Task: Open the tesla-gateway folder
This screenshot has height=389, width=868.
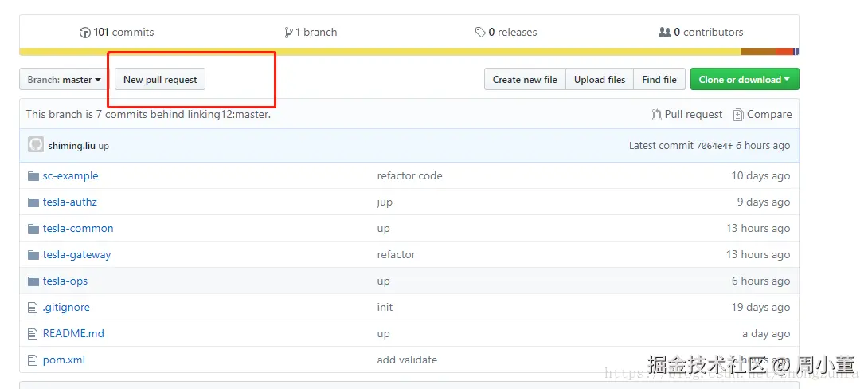Action: [77, 255]
